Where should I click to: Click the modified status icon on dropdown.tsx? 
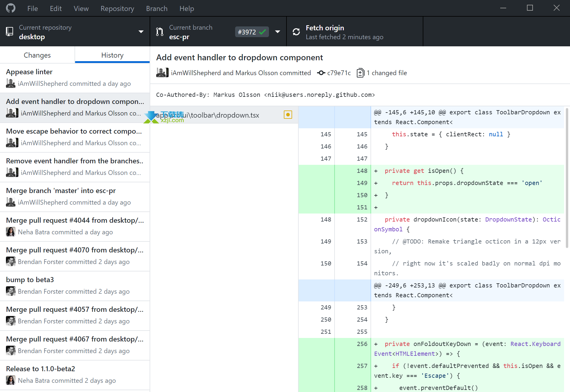pos(288,115)
